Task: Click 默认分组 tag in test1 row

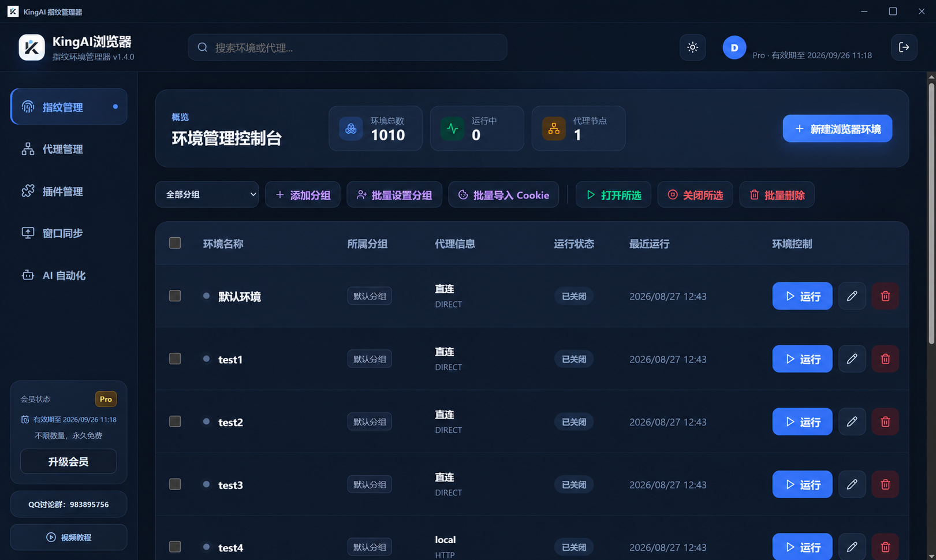Action: pyautogui.click(x=370, y=359)
